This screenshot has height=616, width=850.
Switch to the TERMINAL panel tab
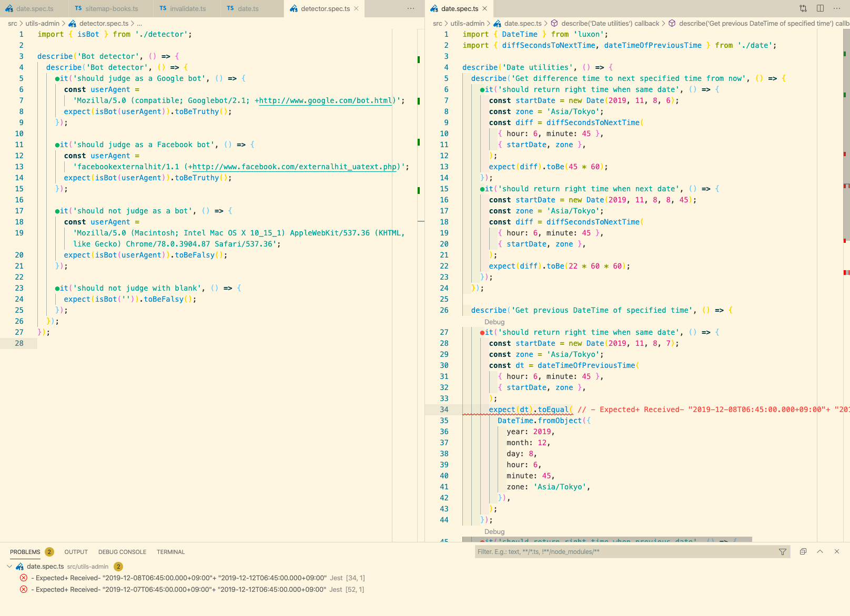pos(170,551)
